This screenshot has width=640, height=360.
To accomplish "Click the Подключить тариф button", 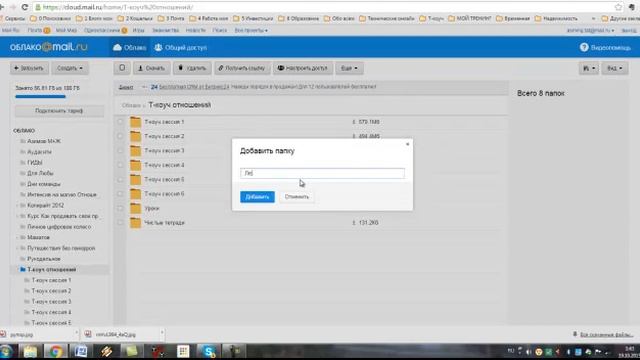I will [x=59, y=111].
